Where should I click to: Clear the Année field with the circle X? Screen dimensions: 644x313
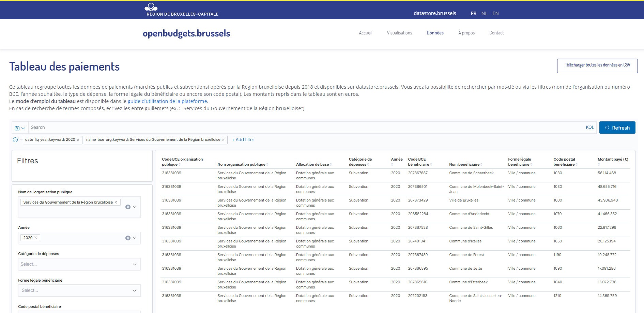[x=128, y=238]
